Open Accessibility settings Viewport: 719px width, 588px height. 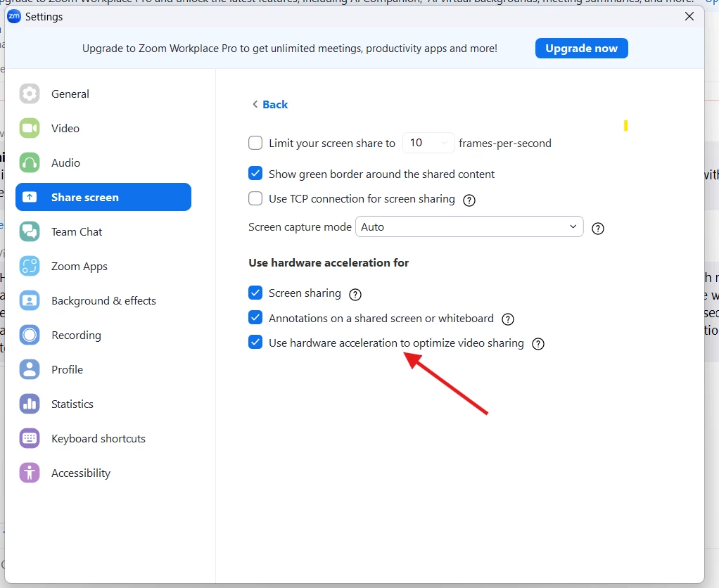[x=103, y=473]
